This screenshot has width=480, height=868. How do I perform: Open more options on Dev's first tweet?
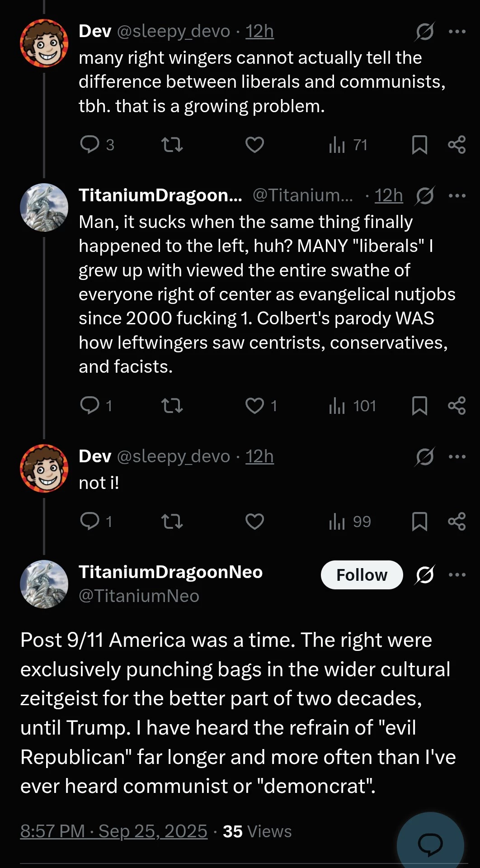(x=457, y=31)
